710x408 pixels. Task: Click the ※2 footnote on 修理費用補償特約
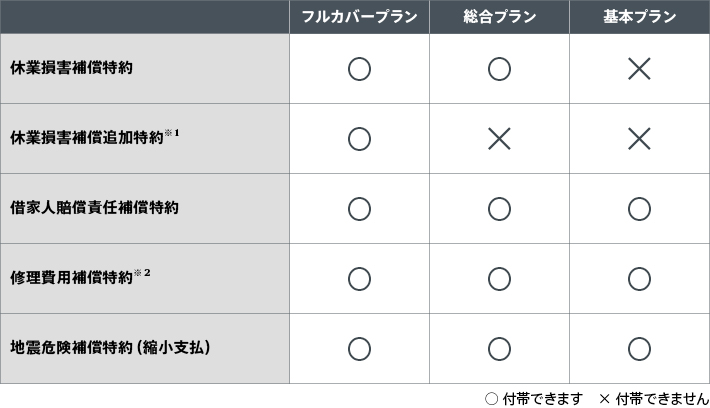click(x=141, y=273)
